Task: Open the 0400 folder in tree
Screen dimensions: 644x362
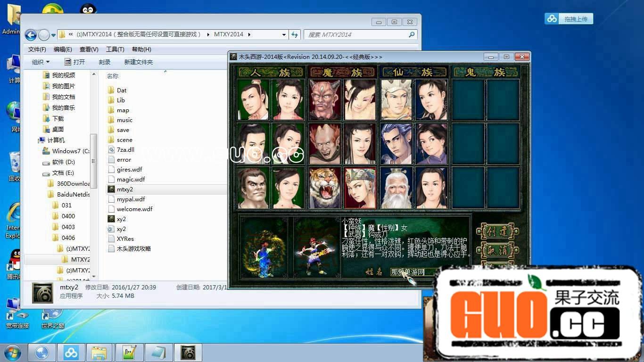Action: [x=64, y=216]
